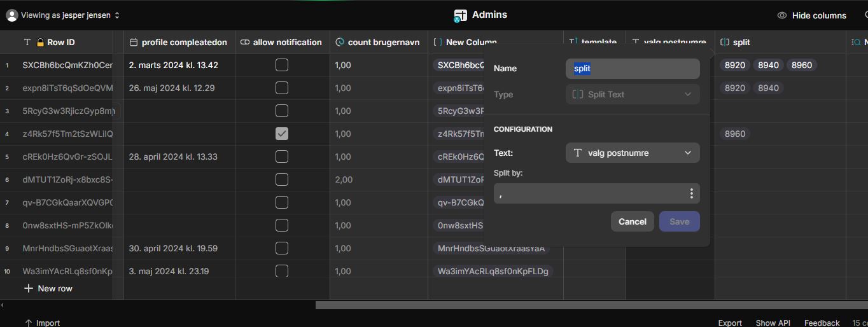
Task: Toggle allow notification checkbox in row 3
Action: coord(282,111)
